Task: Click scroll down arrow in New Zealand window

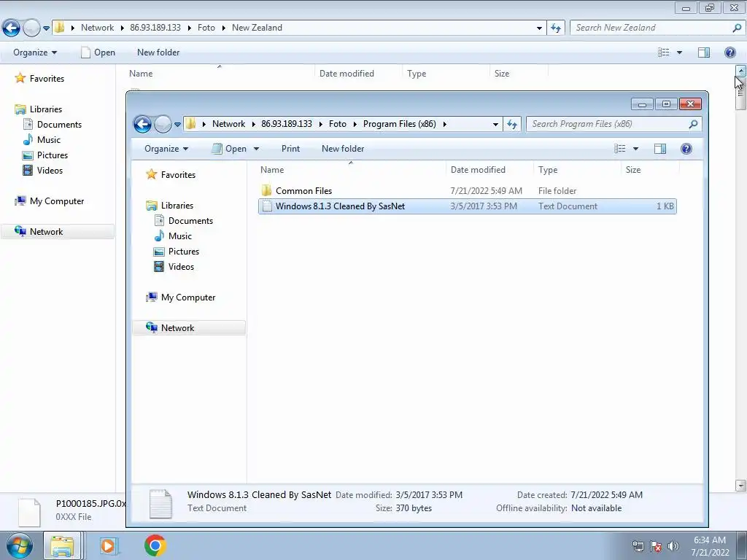Action: pyautogui.click(x=740, y=486)
